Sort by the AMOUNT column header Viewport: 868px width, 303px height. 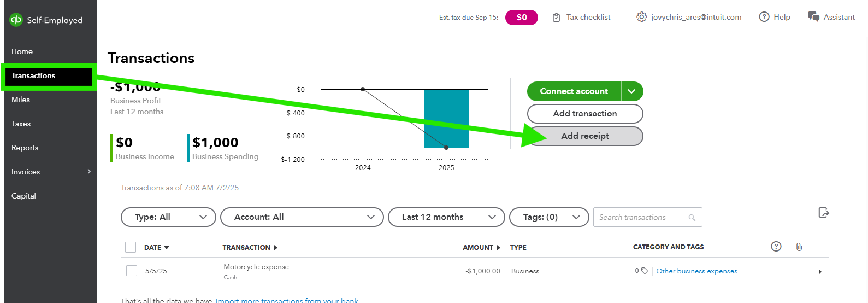(481, 248)
